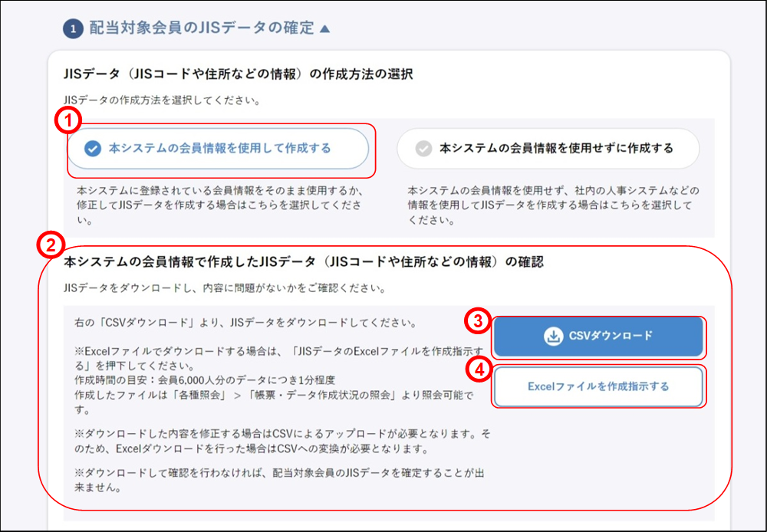Click the blue step number 1 badge

[x=73, y=28]
